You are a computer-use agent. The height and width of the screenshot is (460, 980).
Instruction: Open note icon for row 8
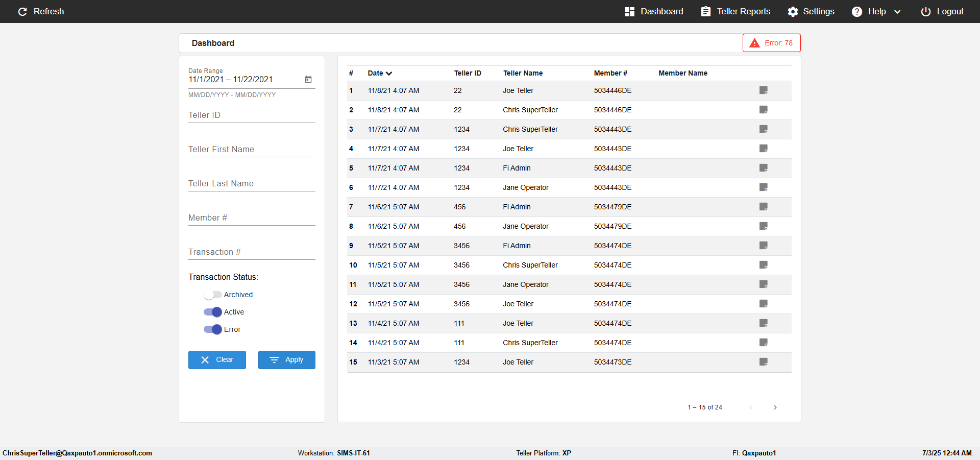pos(763,226)
